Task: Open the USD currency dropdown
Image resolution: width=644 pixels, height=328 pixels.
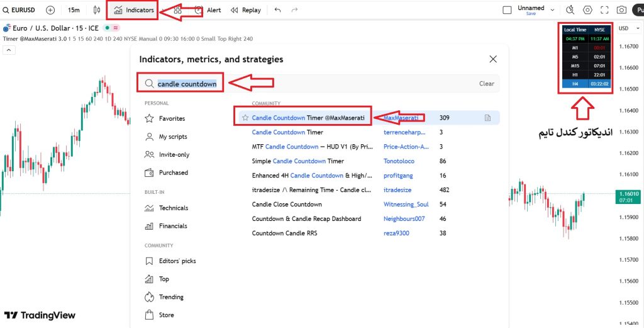Action: (629, 28)
